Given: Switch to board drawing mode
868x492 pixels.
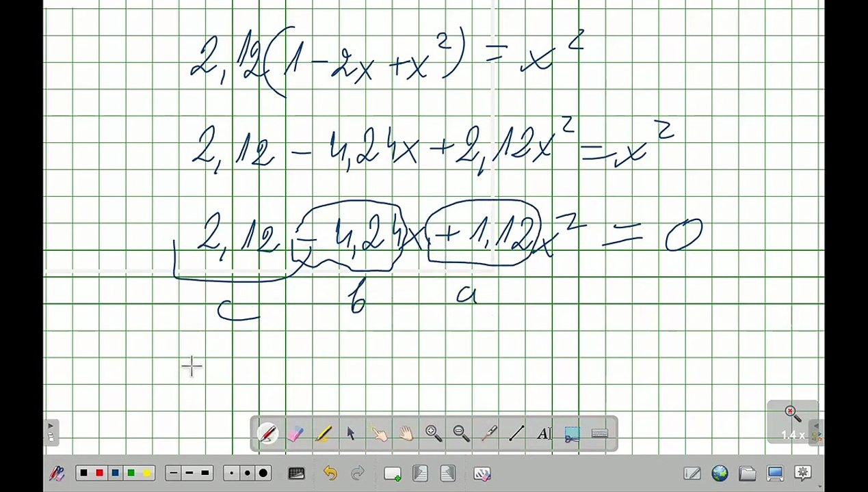Looking at the screenshot, I should (x=692, y=473).
